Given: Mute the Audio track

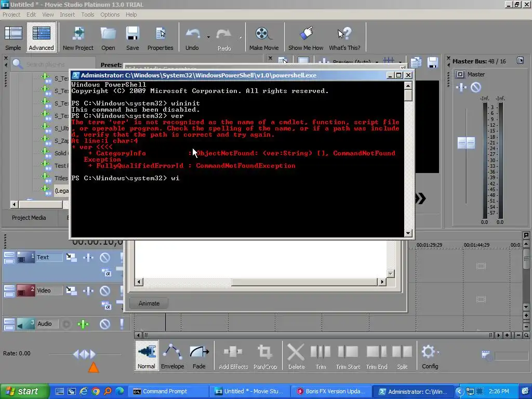Looking at the screenshot, I should point(105,324).
